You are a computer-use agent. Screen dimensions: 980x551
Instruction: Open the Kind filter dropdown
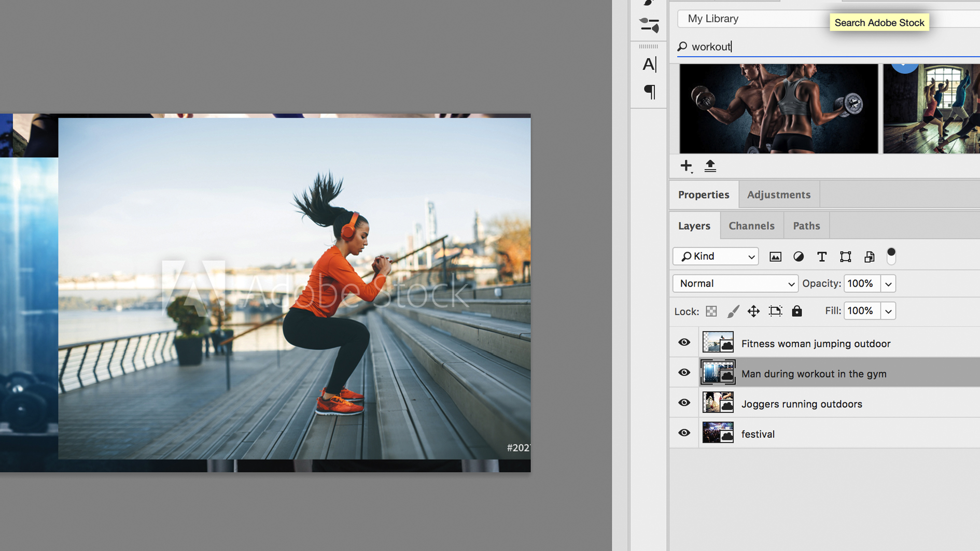tap(716, 257)
